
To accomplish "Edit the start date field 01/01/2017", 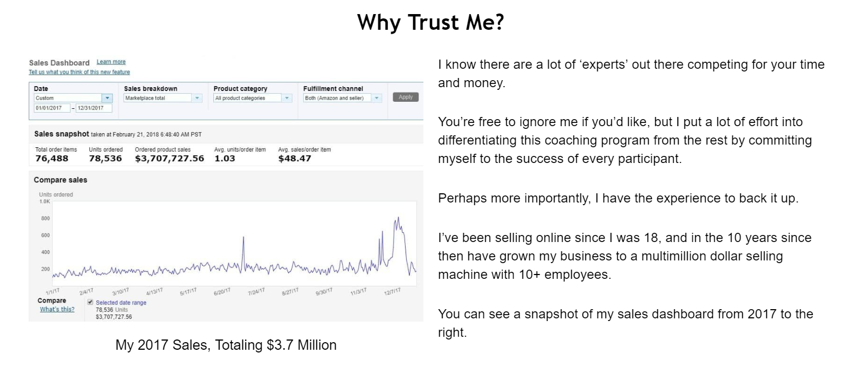I will click(52, 108).
